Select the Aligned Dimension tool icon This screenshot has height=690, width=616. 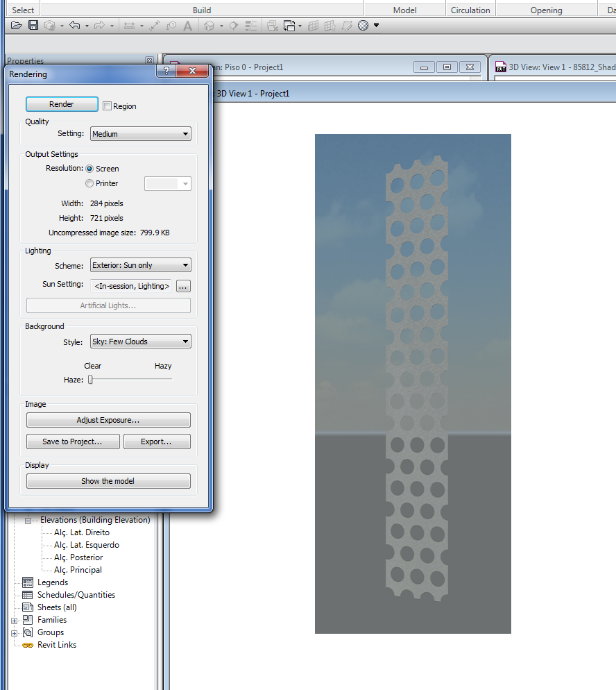point(129,26)
